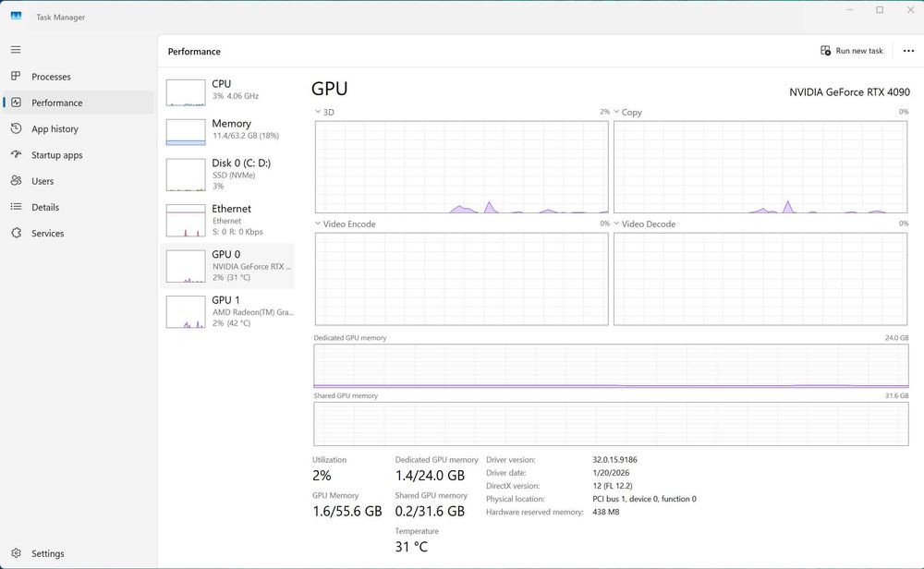924x569 pixels.
Task: Click the Copy engine utilization graph
Action: 760,166
